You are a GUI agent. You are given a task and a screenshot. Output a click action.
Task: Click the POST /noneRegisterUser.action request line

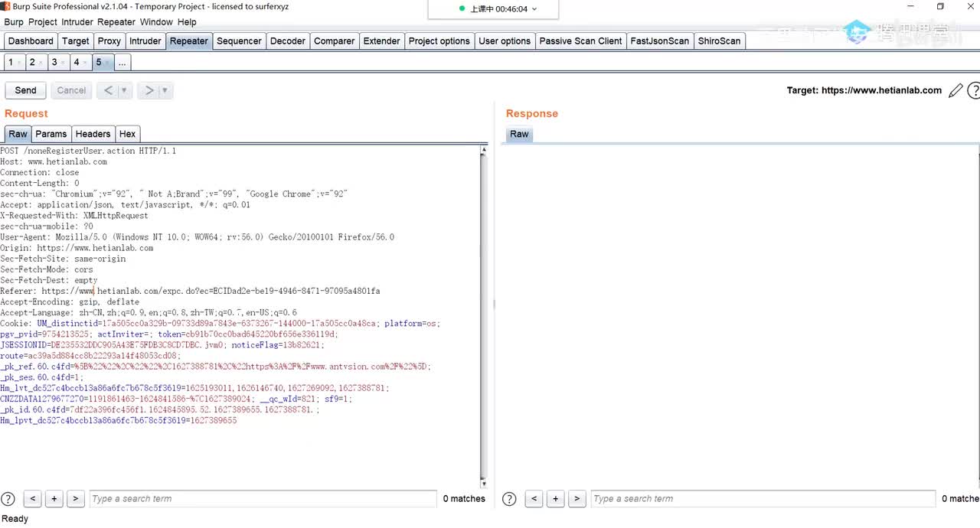tap(88, 151)
